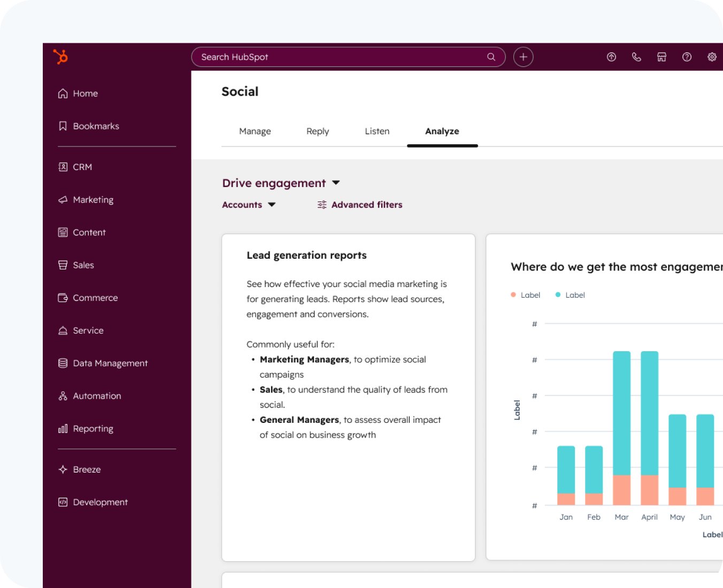Click the Social page title
Viewport: 723px width, 588px height.
point(240,92)
